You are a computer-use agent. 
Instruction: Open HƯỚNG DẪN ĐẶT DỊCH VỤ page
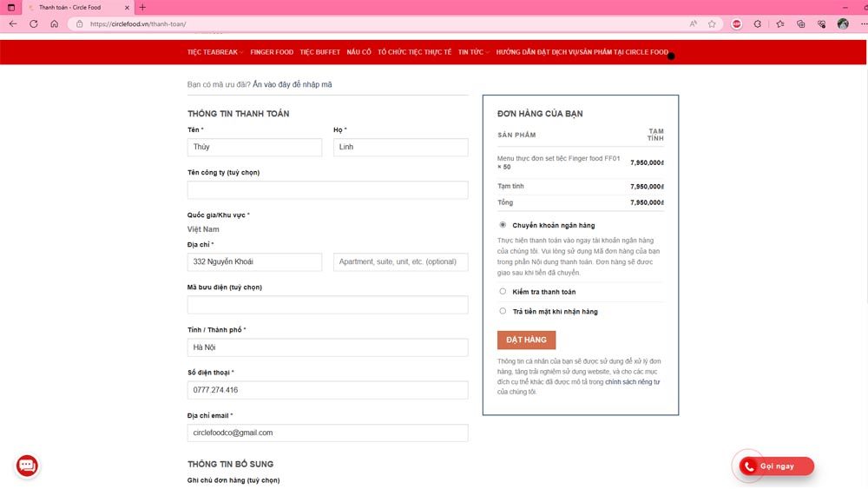coord(582,52)
